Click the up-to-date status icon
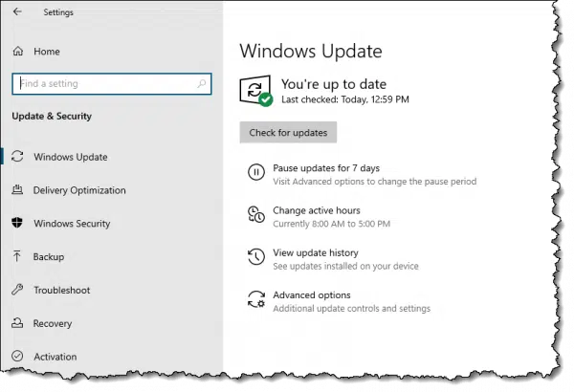Screen dimensions: 574x392 click(255, 91)
